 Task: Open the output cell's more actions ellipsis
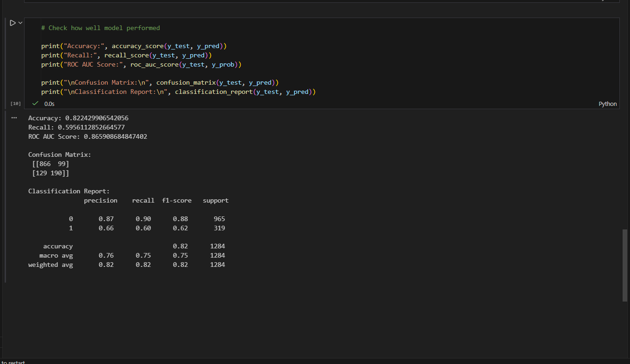14,117
